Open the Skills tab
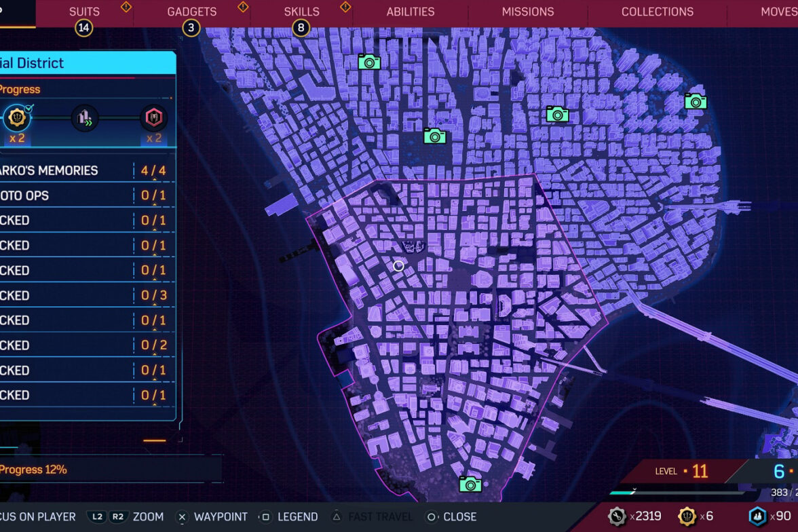Image resolution: width=798 pixels, height=532 pixels. pos(301,12)
